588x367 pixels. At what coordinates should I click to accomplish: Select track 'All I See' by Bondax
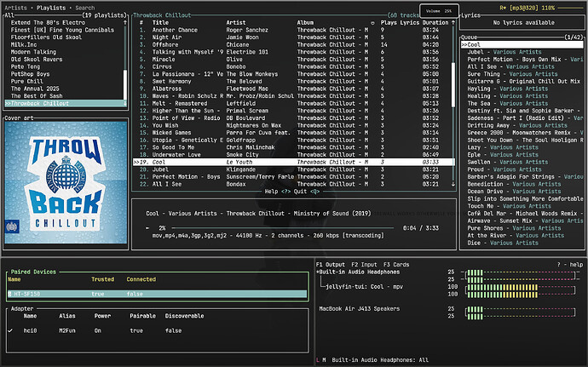pyautogui.click(x=294, y=184)
